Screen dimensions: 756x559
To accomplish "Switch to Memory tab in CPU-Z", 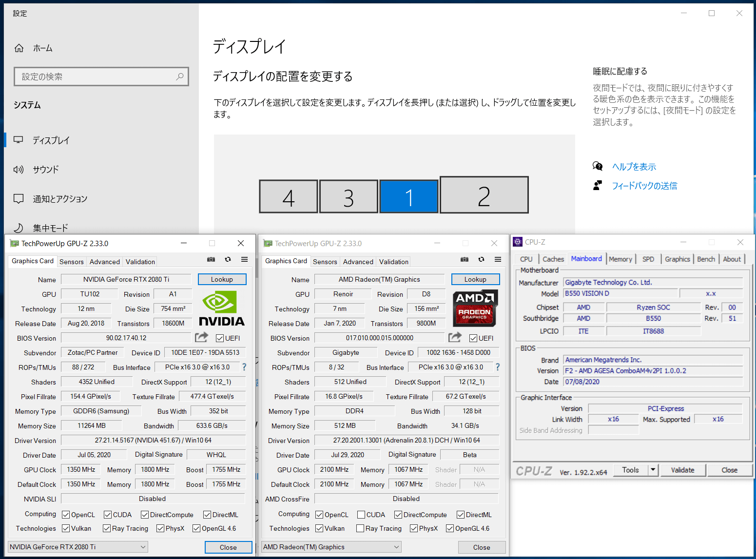I will (620, 259).
